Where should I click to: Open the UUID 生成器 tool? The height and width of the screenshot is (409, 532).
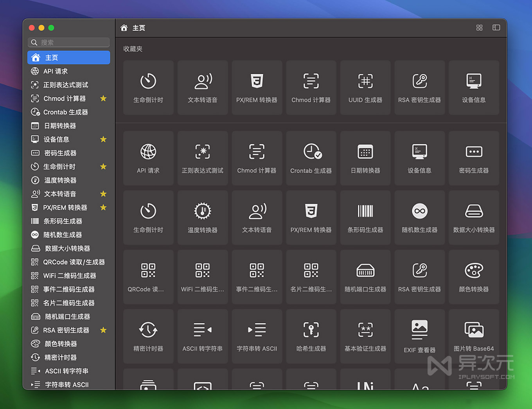(x=365, y=88)
